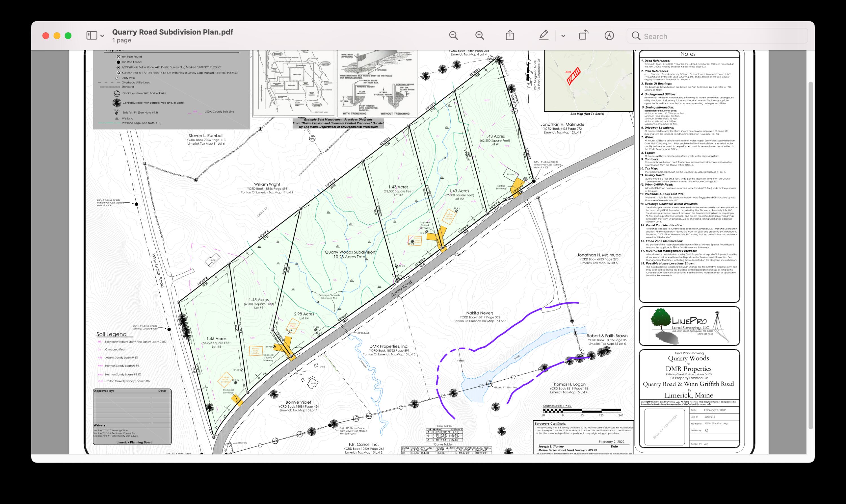
Task: Click inside the Search field
Action: pyautogui.click(x=713, y=36)
